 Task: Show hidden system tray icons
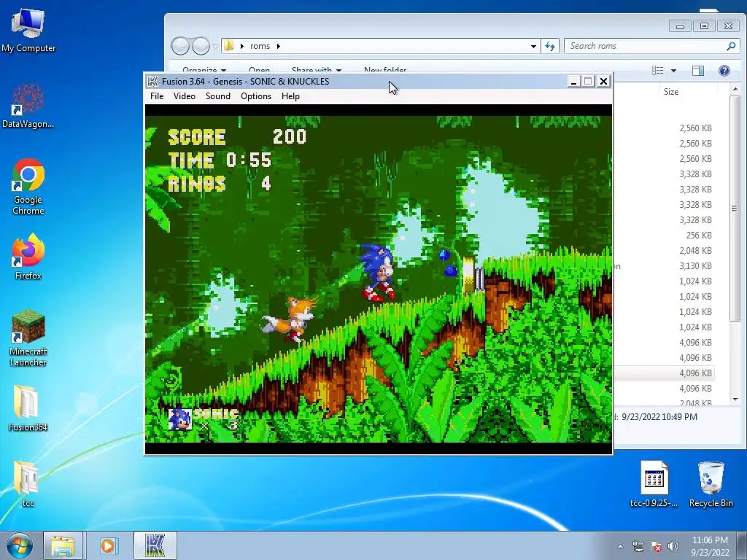coord(620,546)
